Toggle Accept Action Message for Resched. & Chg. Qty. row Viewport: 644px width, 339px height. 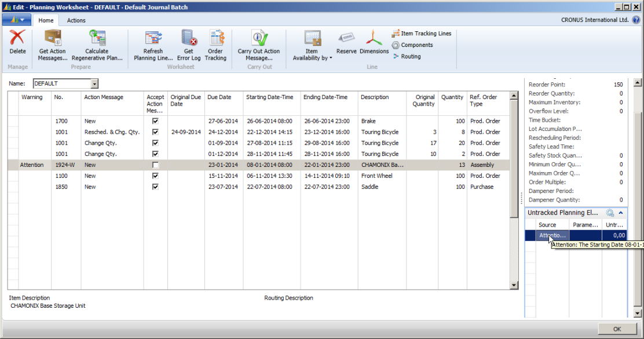[155, 132]
